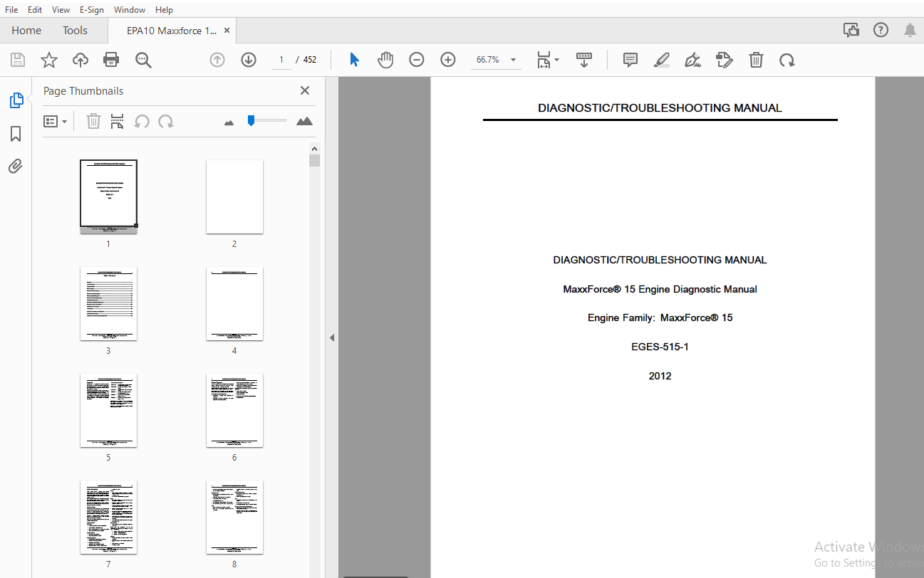924x578 pixels.
Task: Open the Find text magnifier tool
Action: [x=143, y=60]
